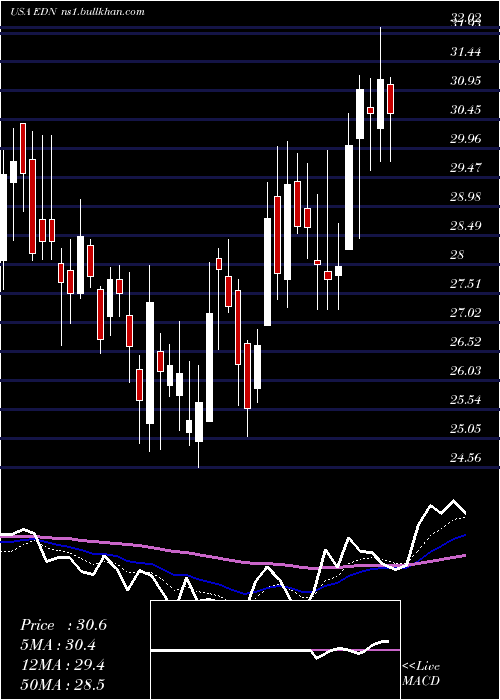The width and height of the screenshot is (500, 700).
Task: Click the 'Price : 30.6' readout
Action: tap(63, 625)
